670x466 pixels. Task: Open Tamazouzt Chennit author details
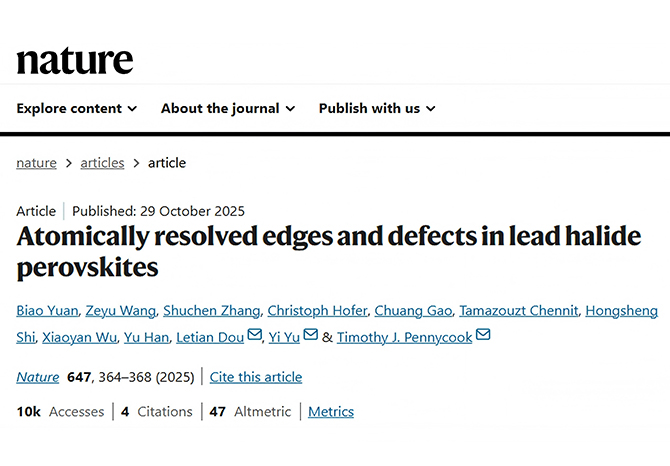click(x=522, y=311)
